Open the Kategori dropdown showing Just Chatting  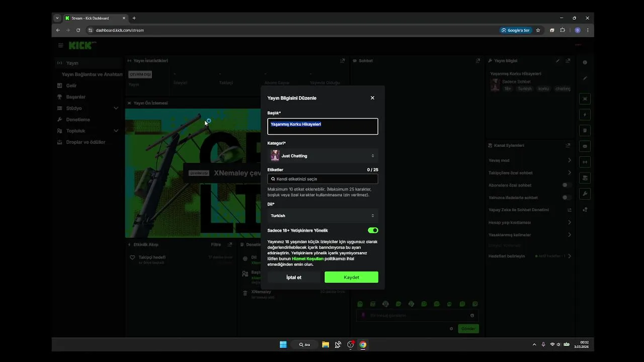pos(323,156)
